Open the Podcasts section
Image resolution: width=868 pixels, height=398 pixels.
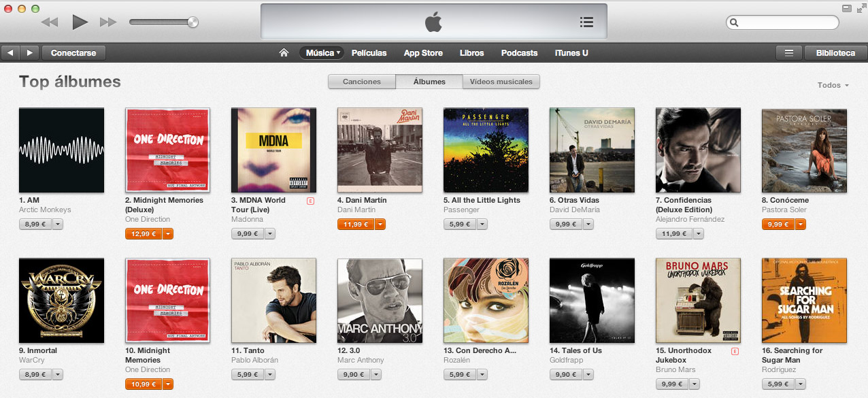pos(519,52)
